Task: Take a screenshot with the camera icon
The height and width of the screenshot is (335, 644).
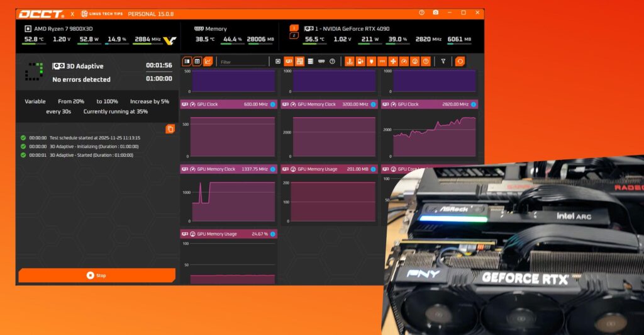Action: pyautogui.click(x=436, y=13)
